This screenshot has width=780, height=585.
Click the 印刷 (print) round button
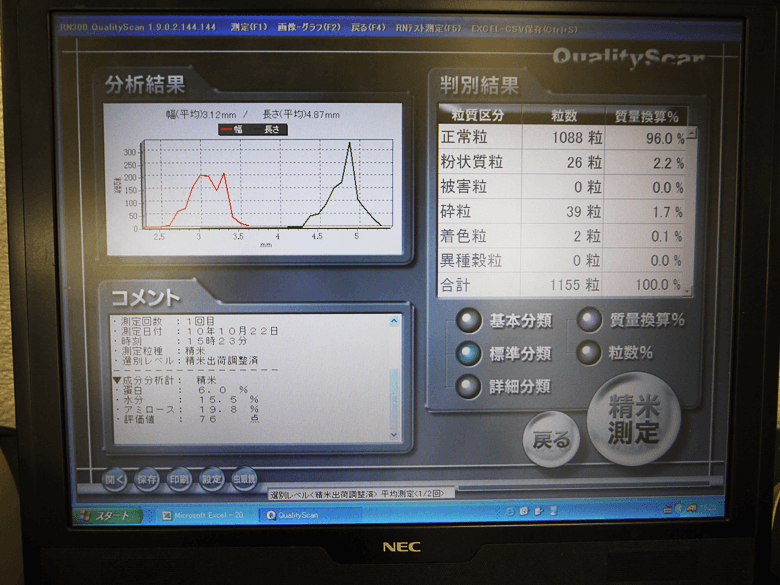pos(179,480)
